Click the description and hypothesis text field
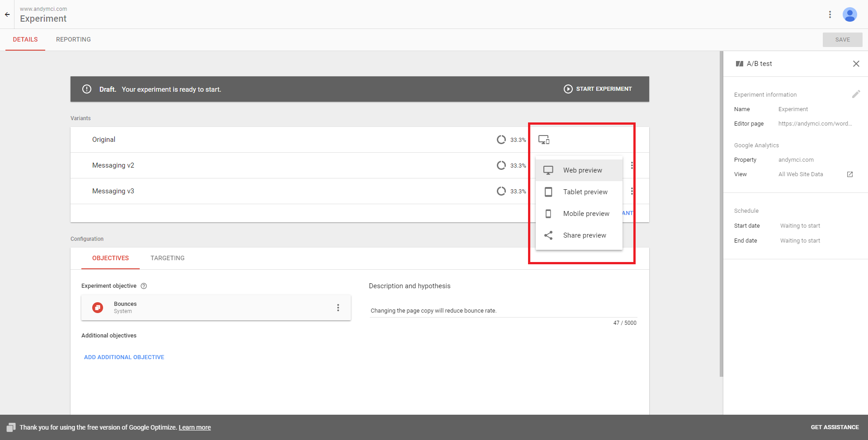The height and width of the screenshot is (440, 868). (x=502, y=310)
